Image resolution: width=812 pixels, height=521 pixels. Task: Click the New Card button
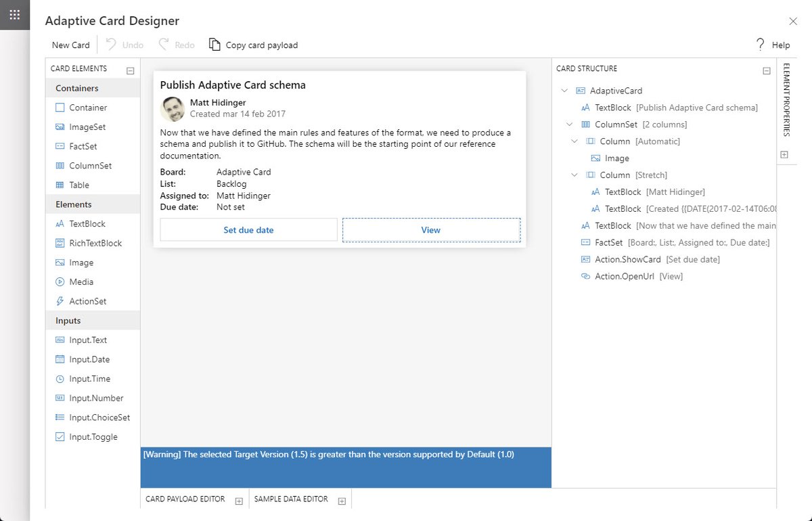pos(71,45)
